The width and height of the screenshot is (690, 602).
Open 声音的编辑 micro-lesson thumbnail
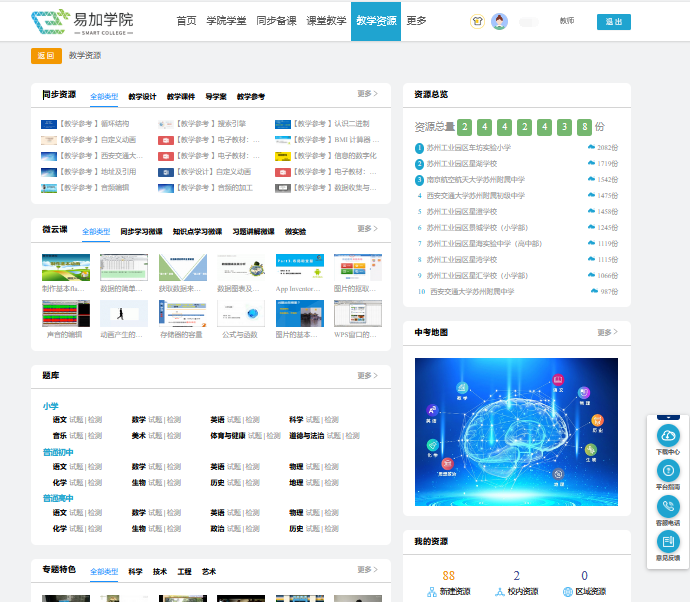click(x=66, y=314)
